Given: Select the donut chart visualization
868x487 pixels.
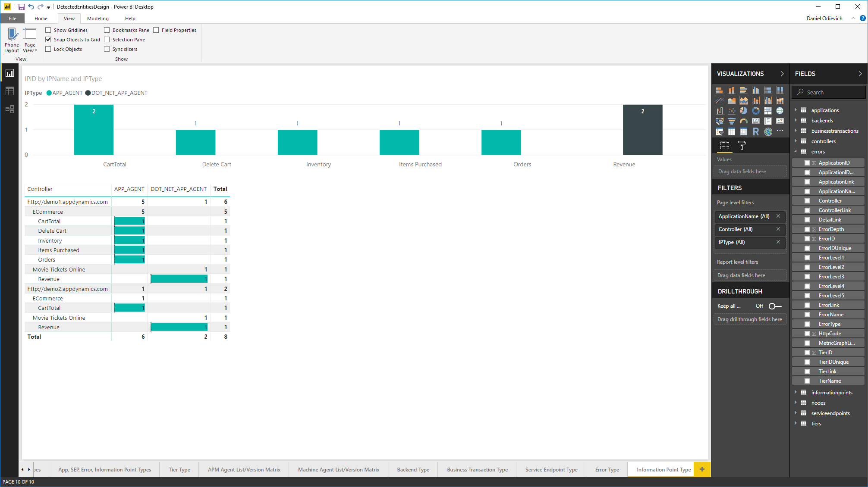Looking at the screenshot, I should (x=755, y=111).
